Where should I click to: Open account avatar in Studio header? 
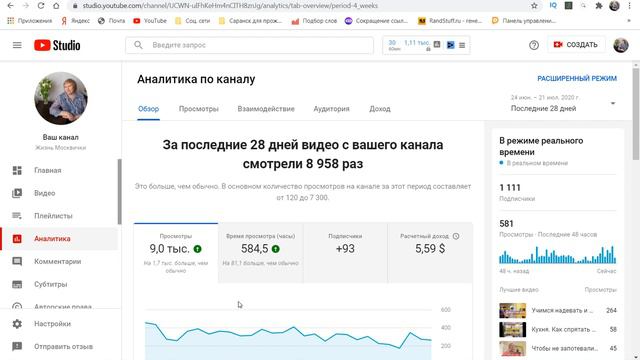tap(621, 45)
